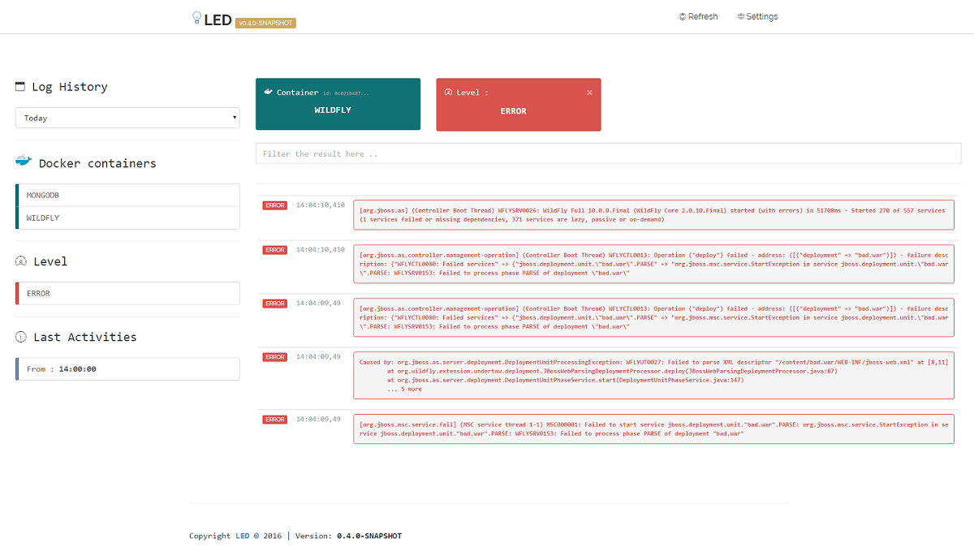Click the v0.4.0-SNAPSHOT version badge
The height and width of the screenshot is (560, 974).
[265, 23]
